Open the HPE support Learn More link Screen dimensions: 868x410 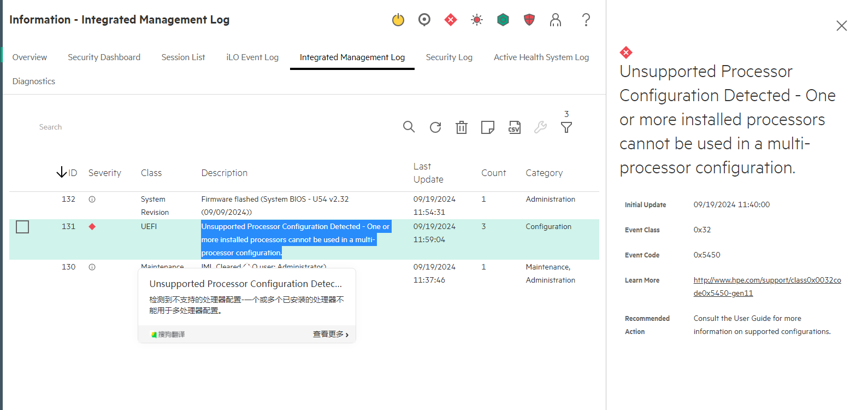[x=767, y=280]
